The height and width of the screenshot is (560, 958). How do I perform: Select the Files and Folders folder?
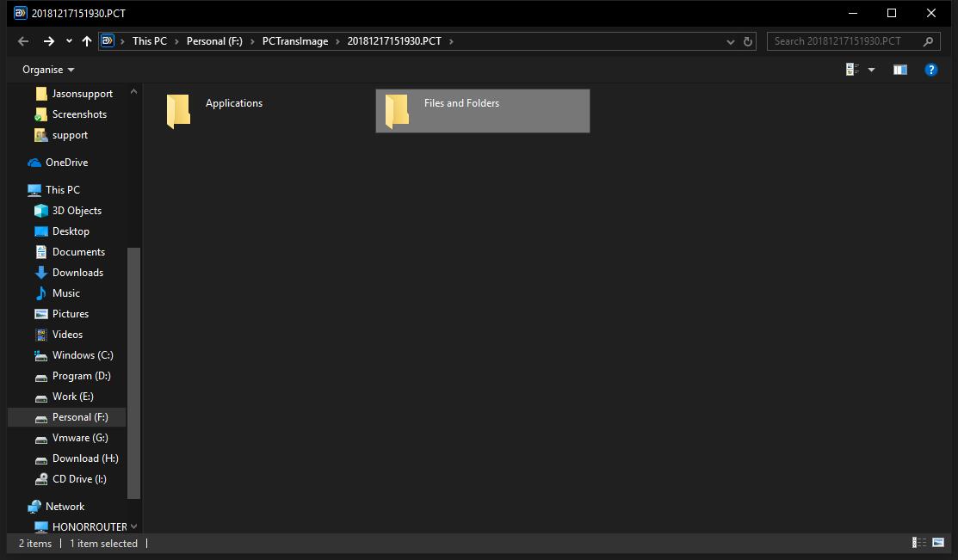point(483,110)
